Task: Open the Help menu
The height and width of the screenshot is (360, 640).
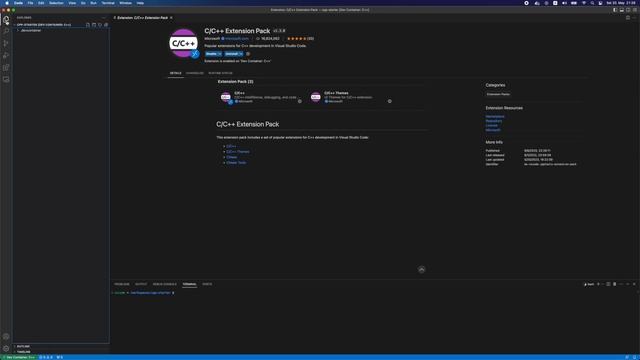Action: (x=140, y=3)
